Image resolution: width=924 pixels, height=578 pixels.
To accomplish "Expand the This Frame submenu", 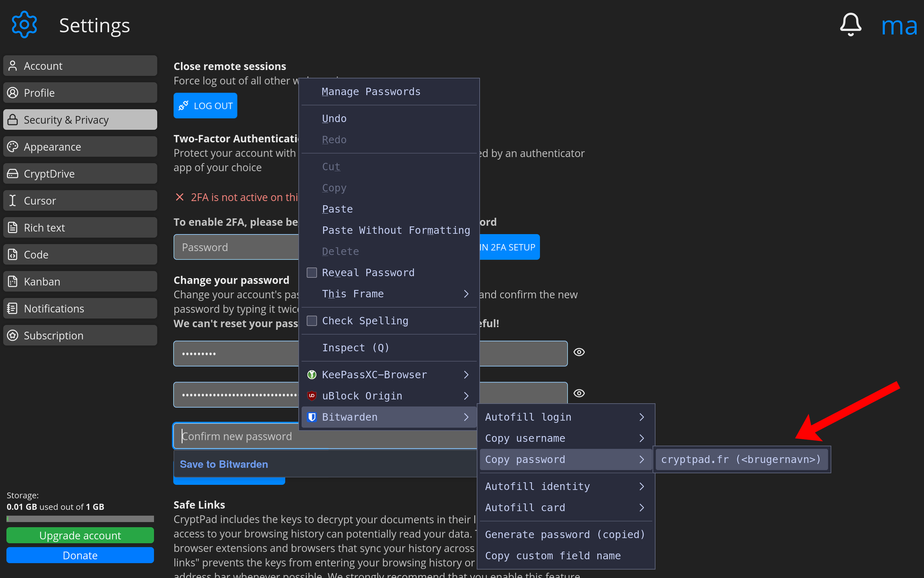I will (x=353, y=294).
